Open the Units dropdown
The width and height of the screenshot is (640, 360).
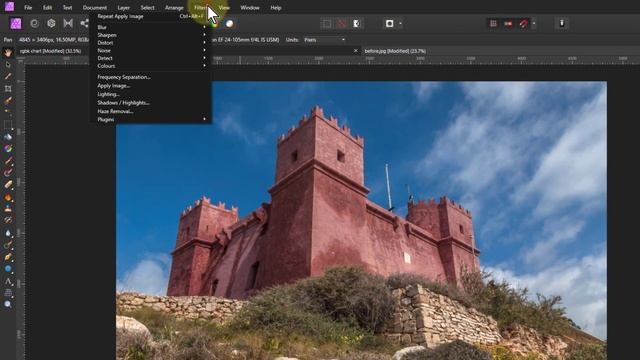[324, 40]
